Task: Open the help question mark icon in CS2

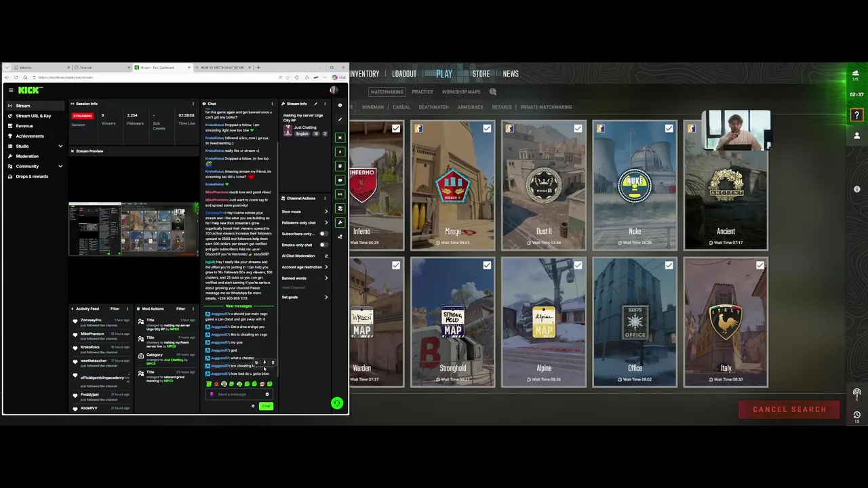Action: [x=857, y=115]
